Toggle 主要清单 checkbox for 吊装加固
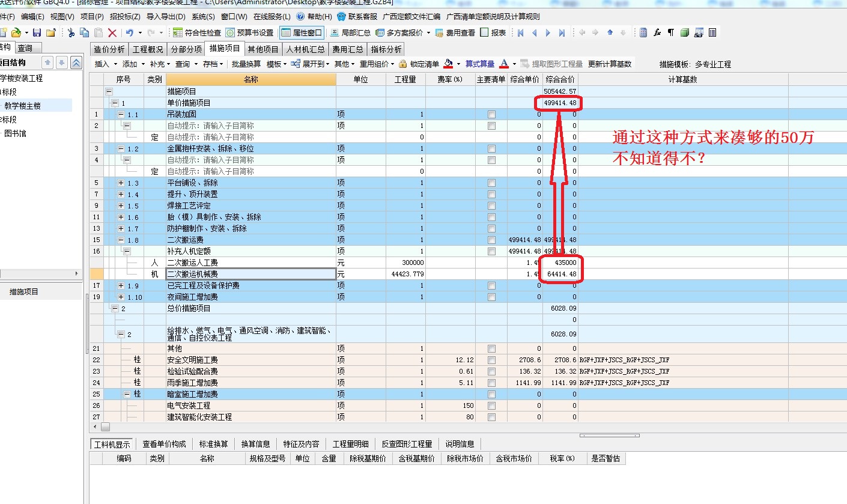The height and width of the screenshot is (504, 847). click(492, 114)
